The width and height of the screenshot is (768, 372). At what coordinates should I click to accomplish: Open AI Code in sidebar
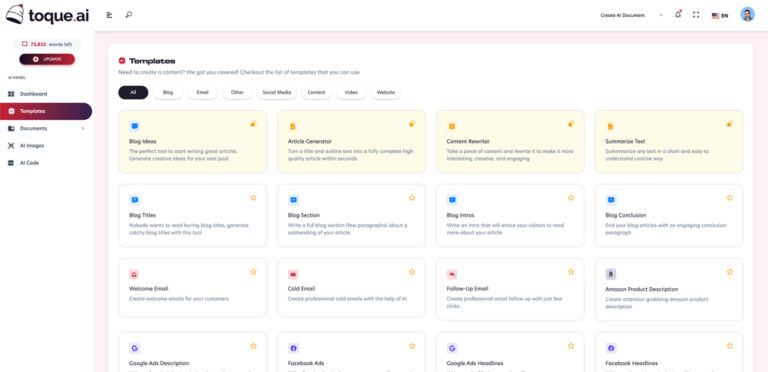click(x=46, y=163)
